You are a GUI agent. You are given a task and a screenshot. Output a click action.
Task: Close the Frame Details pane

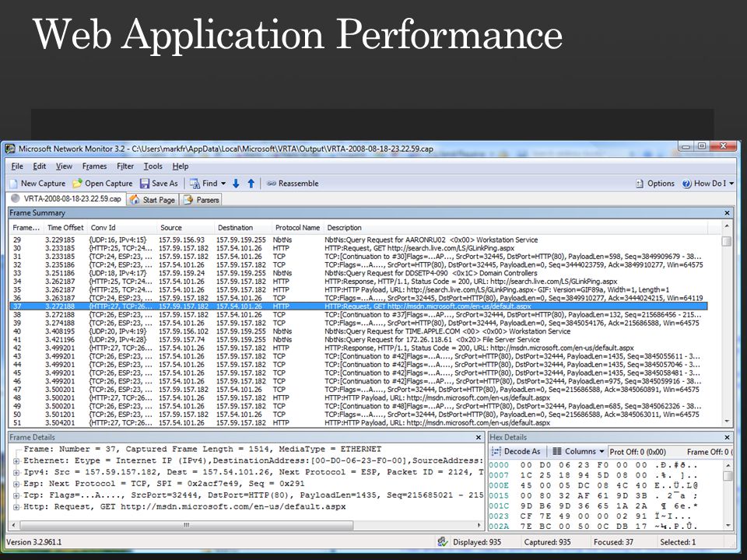pyautogui.click(x=479, y=437)
